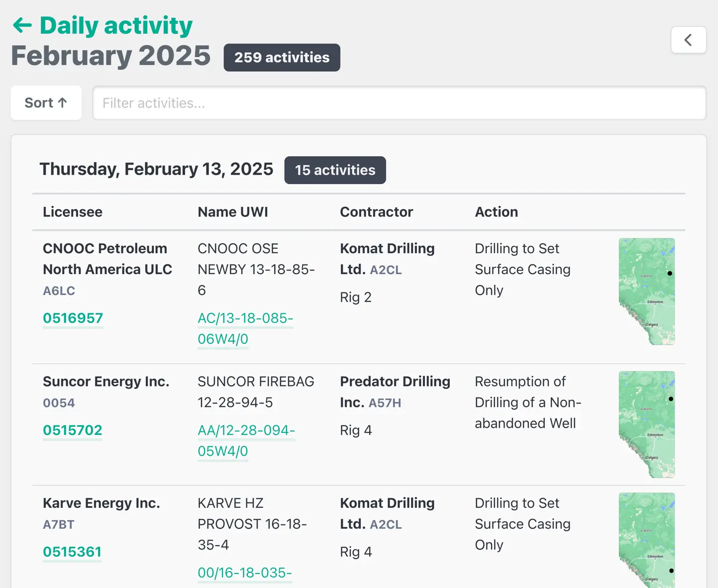Select well name CNOOC OSE NEWBY 13-18-85-6
Viewport: 718px width, 588px height.
point(256,269)
